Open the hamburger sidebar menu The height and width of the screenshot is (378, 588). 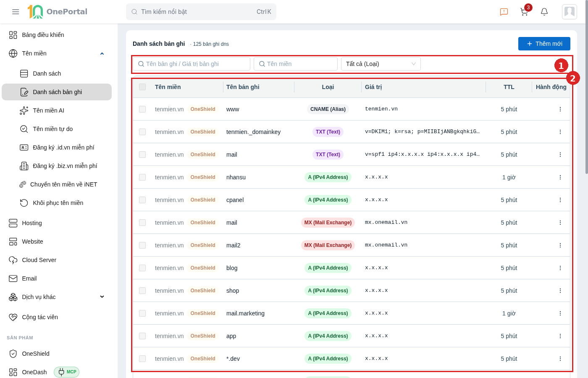(x=16, y=12)
